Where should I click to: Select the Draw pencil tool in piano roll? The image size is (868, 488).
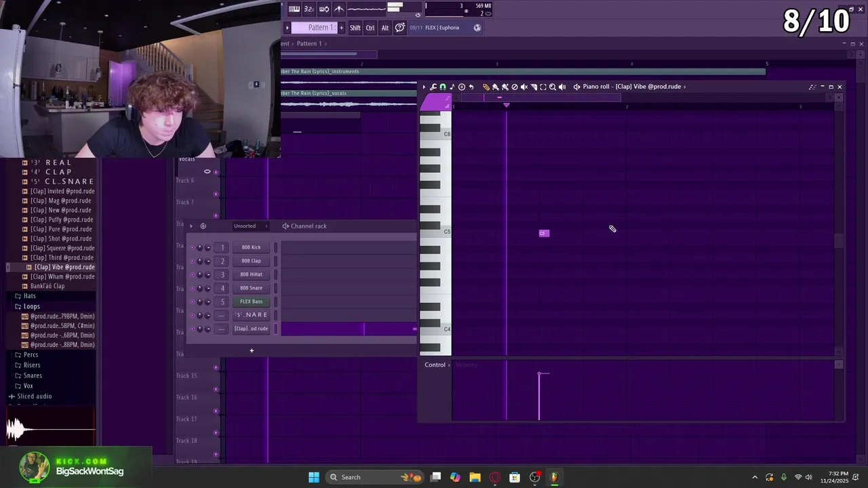pyautogui.click(x=486, y=87)
